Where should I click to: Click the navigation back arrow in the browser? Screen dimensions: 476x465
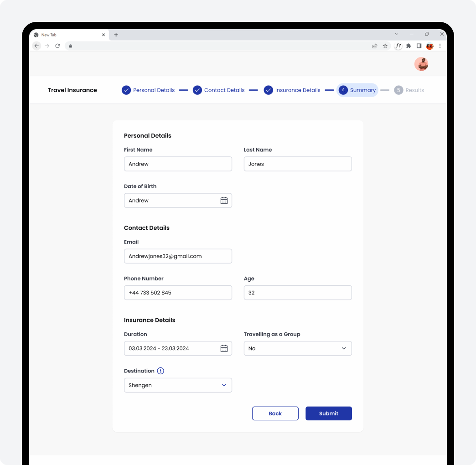(x=36, y=46)
